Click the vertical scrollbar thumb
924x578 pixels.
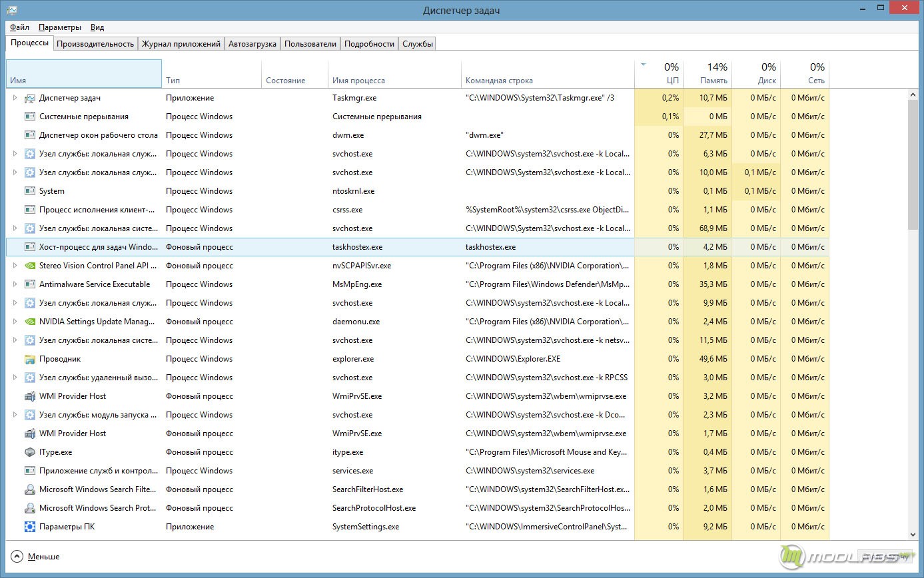(913, 166)
